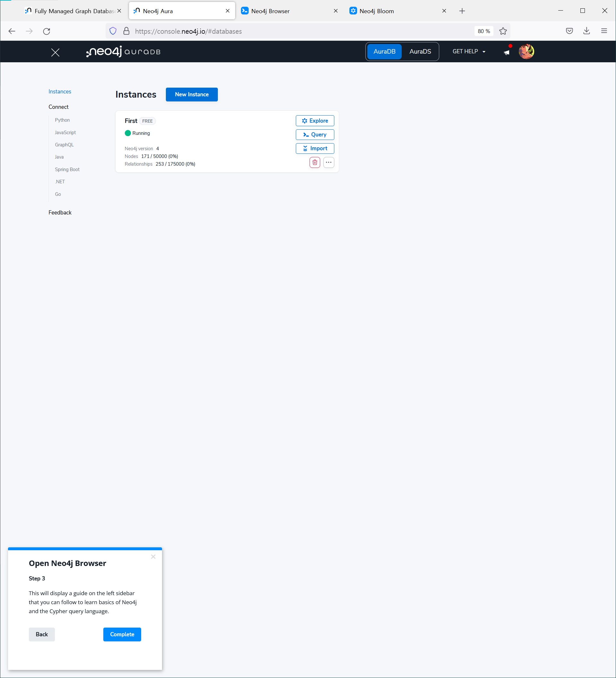This screenshot has height=678, width=616.
Task: Open the user profile avatar
Action: click(526, 51)
